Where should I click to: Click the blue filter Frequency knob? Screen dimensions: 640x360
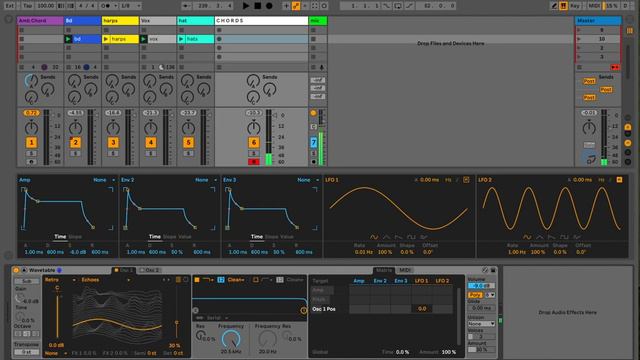pyautogui.click(x=231, y=339)
